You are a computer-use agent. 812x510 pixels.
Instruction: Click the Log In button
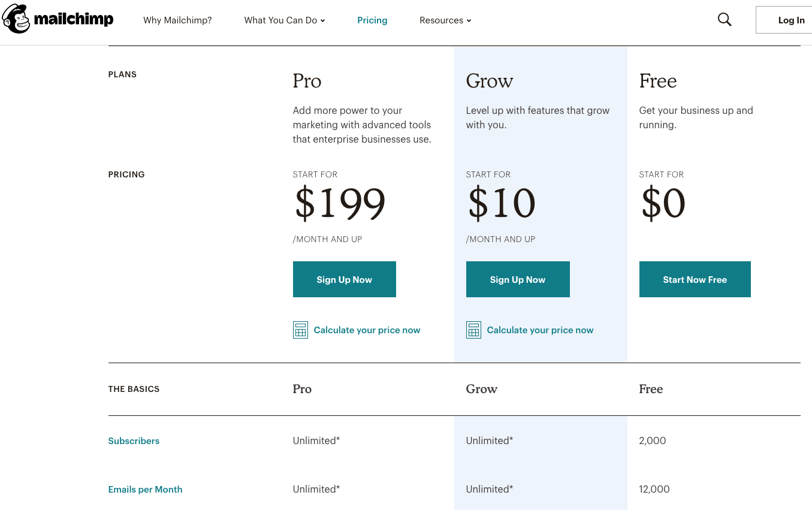(784, 20)
